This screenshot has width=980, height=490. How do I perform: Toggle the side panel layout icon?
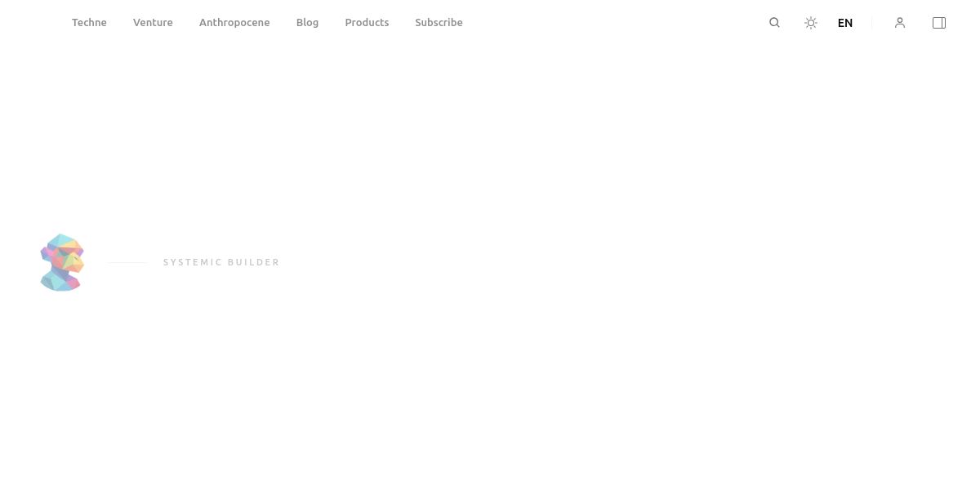(939, 23)
